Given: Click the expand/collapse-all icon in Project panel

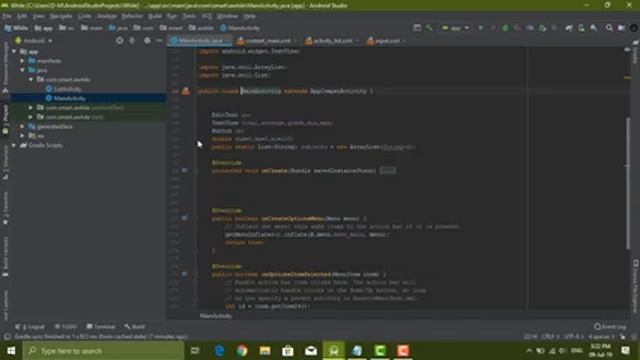Looking at the screenshot, I should point(132,40).
